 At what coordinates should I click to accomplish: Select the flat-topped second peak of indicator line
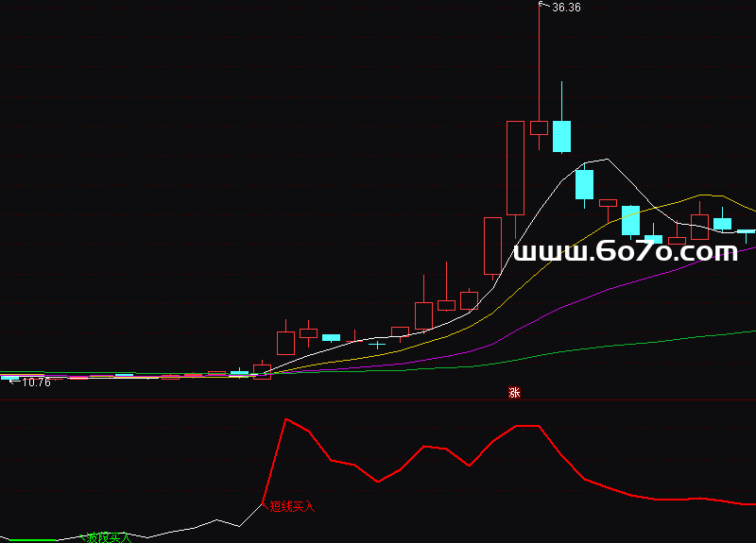coord(527,426)
